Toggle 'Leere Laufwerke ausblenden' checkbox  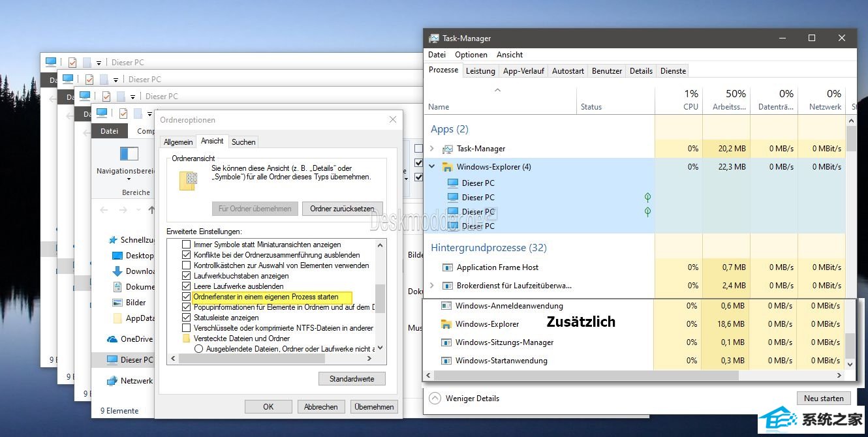[x=187, y=286]
